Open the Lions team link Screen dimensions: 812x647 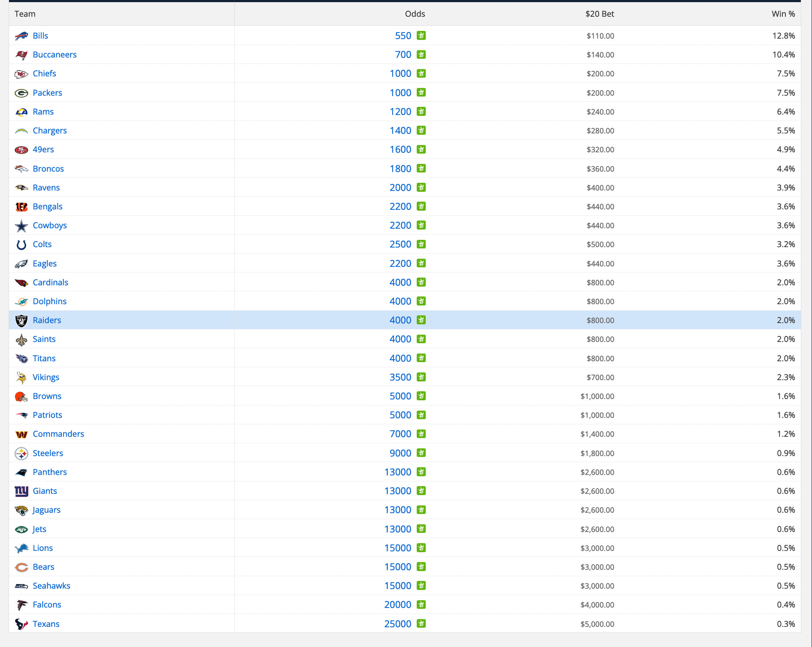coord(42,548)
